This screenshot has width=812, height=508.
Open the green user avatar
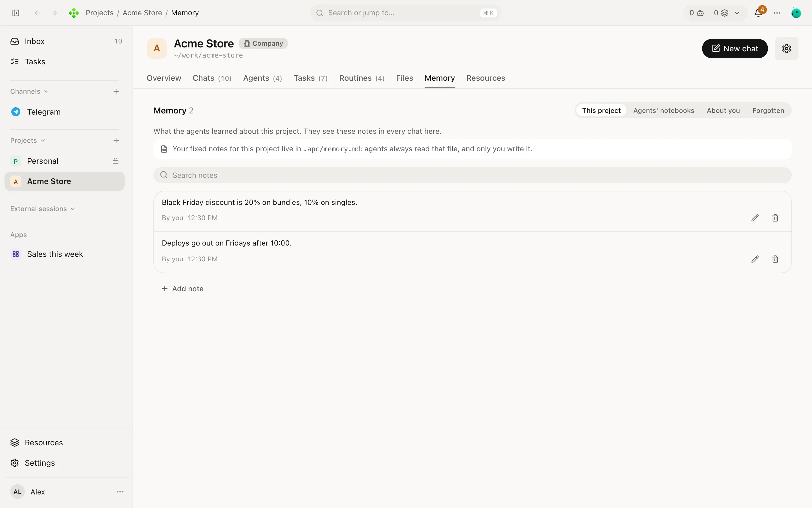[796, 13]
